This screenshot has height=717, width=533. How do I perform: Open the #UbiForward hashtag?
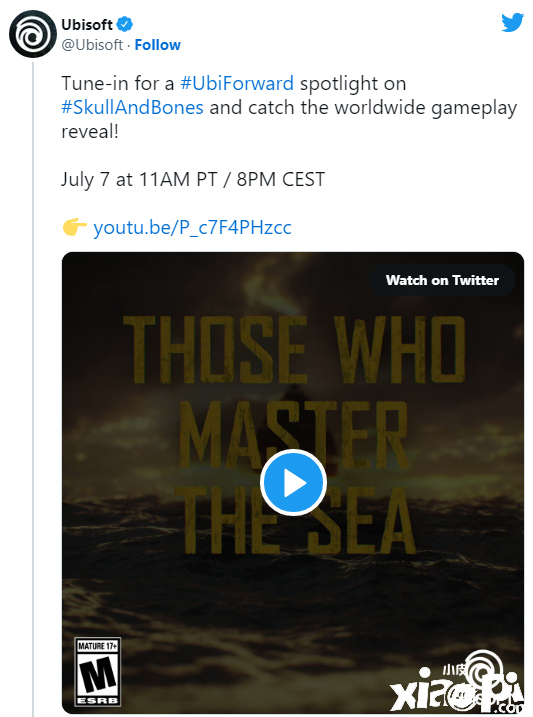point(237,84)
